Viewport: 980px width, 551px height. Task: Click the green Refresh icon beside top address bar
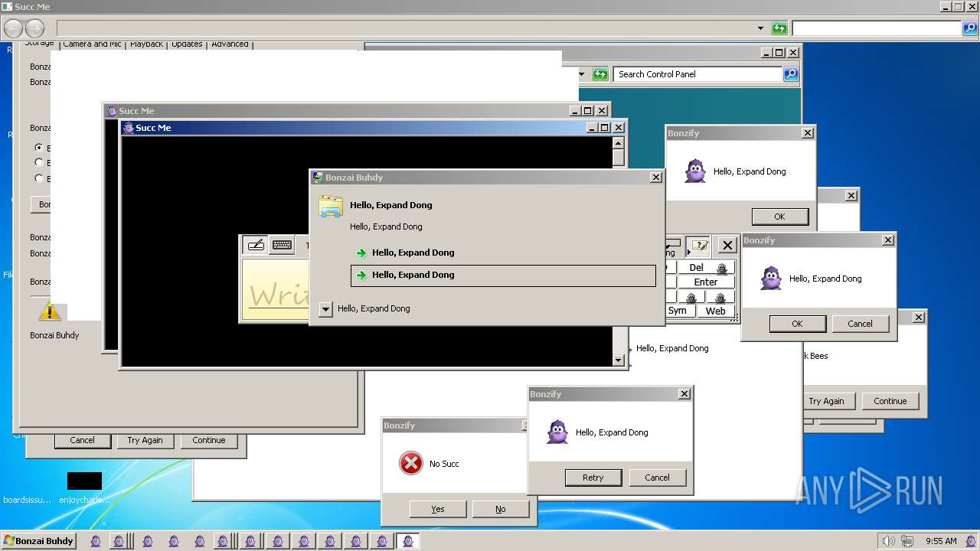pos(779,28)
